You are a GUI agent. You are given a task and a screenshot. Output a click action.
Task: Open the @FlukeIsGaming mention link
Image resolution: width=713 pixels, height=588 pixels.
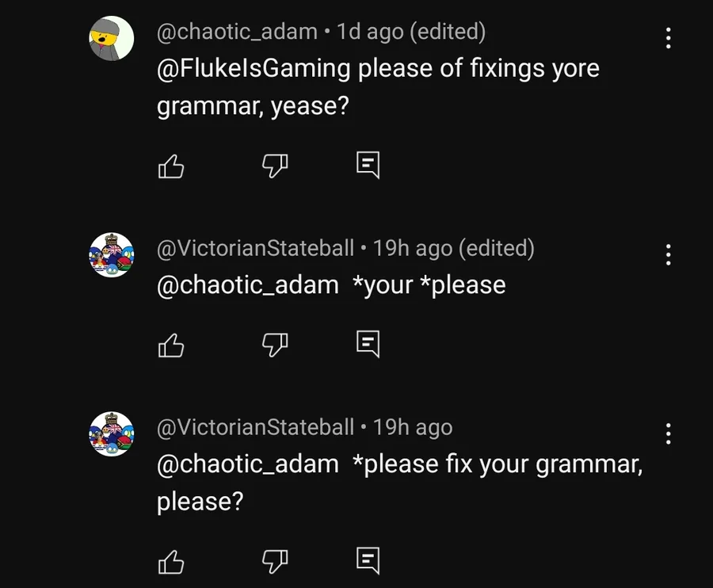[254, 68]
